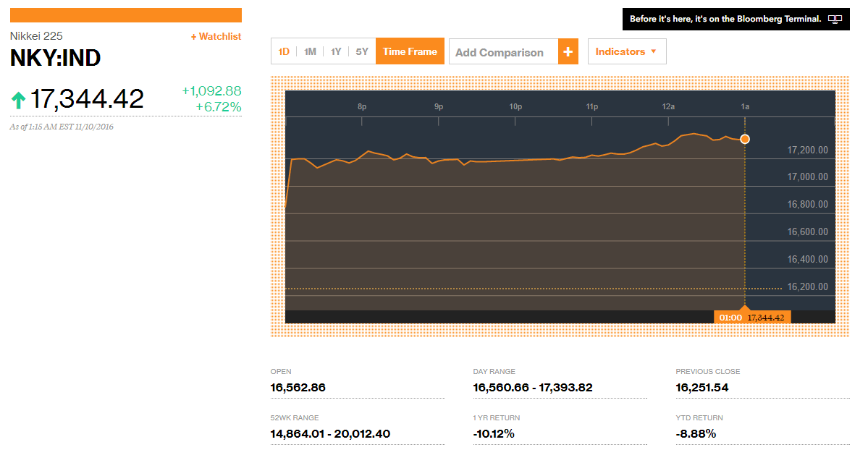Click the Bloomberg Terminal promo banner
The width and height of the screenshot is (868, 463).
click(x=725, y=20)
